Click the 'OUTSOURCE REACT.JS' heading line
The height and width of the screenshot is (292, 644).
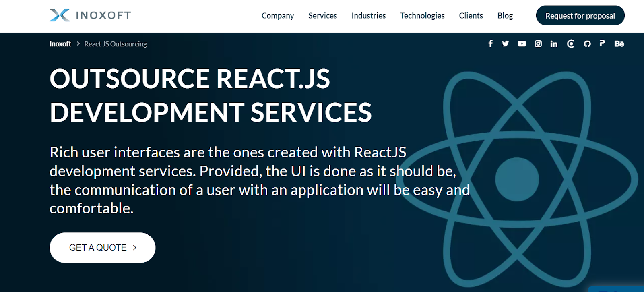tap(190, 79)
